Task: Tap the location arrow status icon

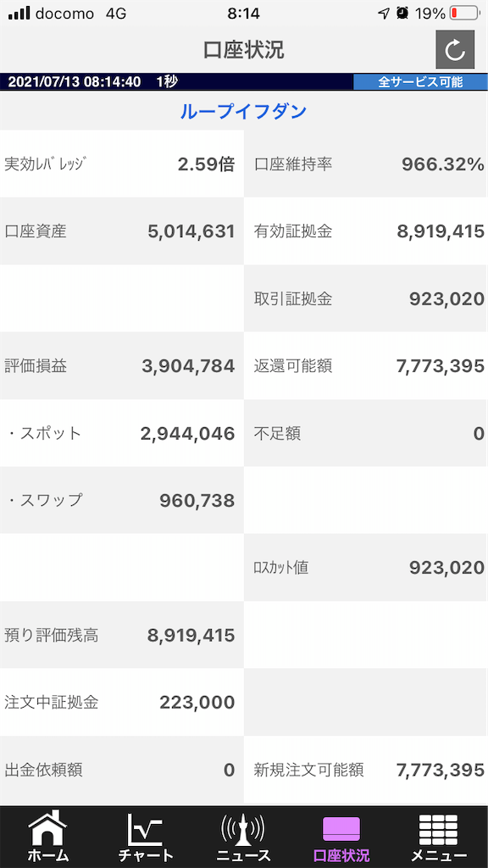Action: click(x=384, y=14)
